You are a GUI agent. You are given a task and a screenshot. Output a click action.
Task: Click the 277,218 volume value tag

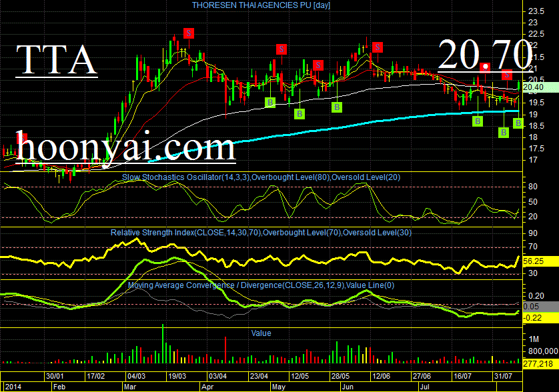click(x=540, y=364)
